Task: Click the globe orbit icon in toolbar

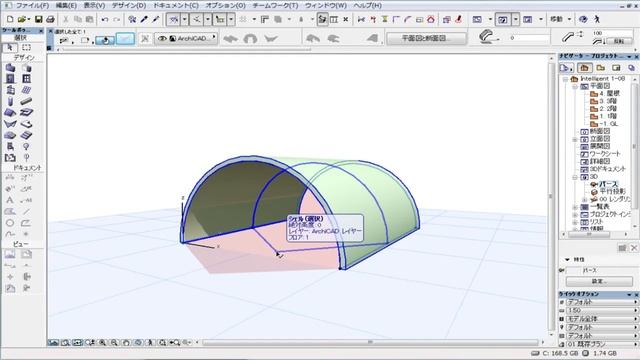Action: click(x=583, y=19)
